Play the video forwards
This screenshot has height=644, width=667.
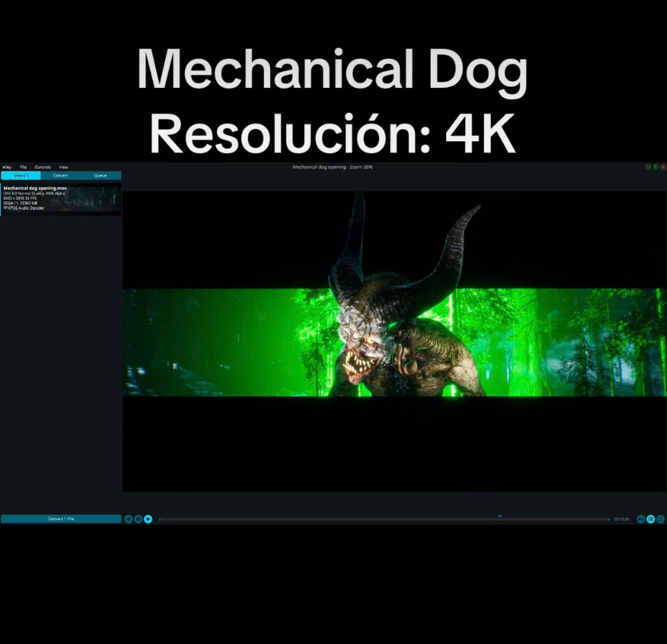pos(148,519)
